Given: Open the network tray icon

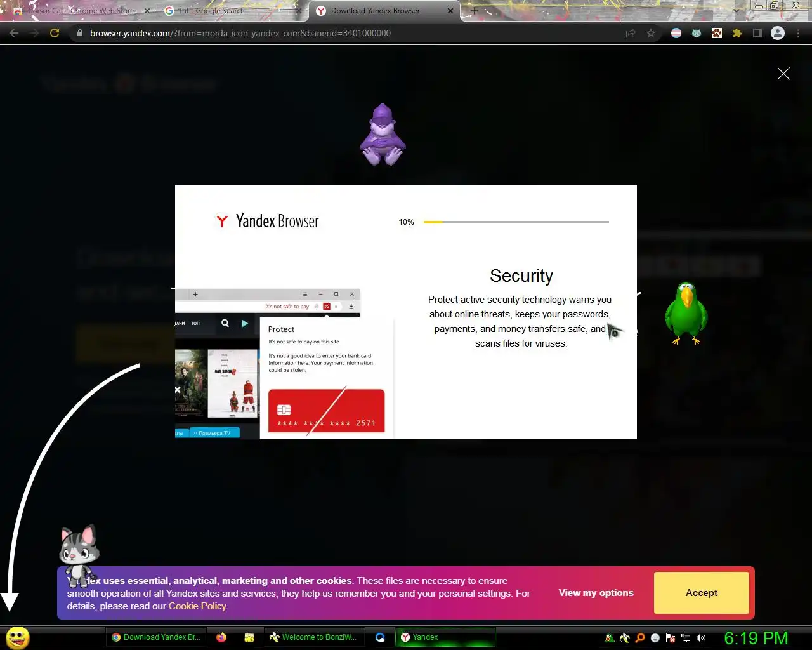Looking at the screenshot, I should [686, 638].
